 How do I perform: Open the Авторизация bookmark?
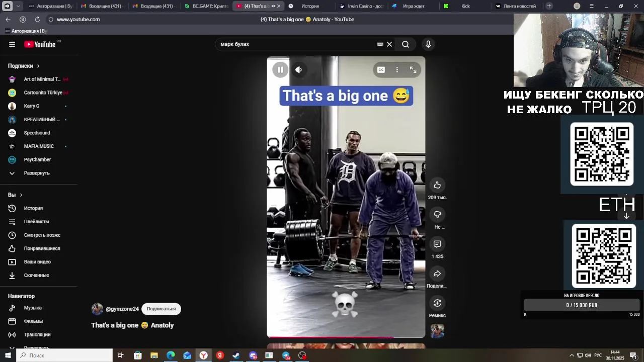tap(26, 31)
